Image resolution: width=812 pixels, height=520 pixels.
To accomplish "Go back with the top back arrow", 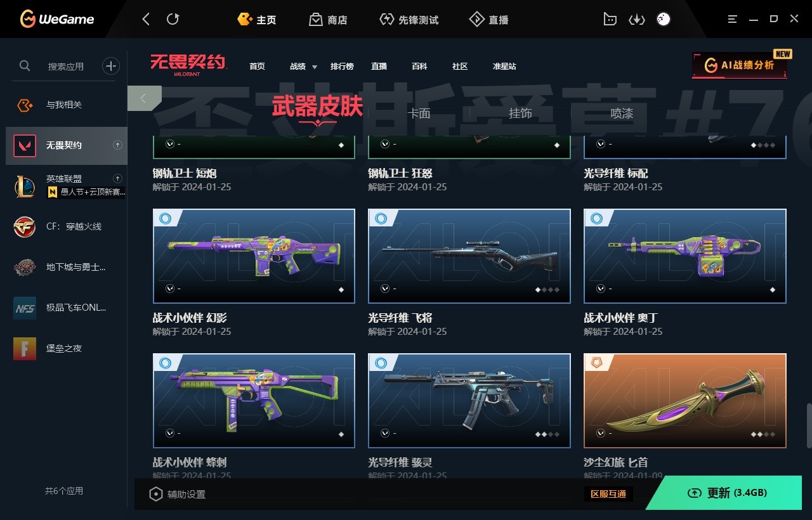I will point(146,20).
